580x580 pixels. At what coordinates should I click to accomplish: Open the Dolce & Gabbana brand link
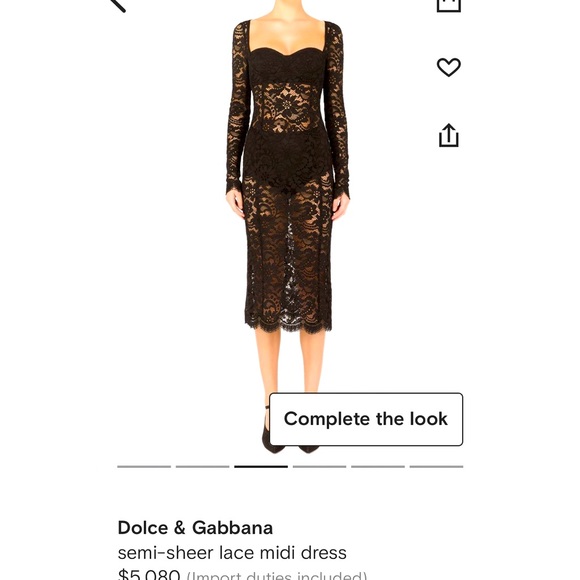point(195,527)
